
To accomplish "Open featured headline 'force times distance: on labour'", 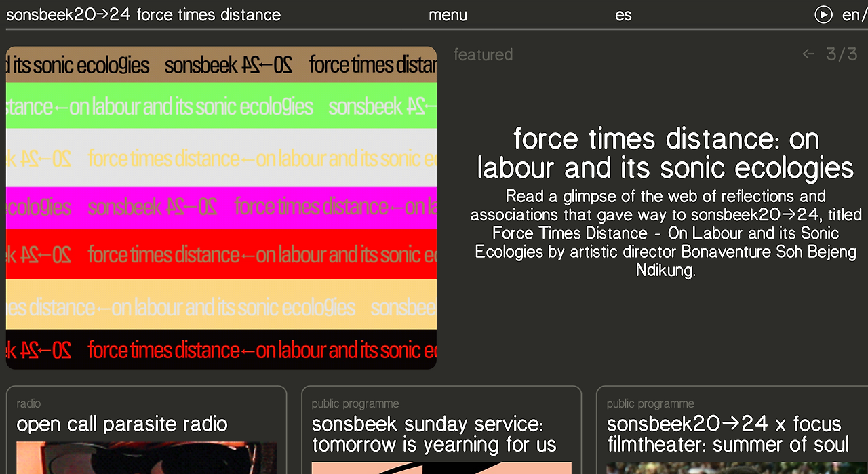I will tap(665, 153).
